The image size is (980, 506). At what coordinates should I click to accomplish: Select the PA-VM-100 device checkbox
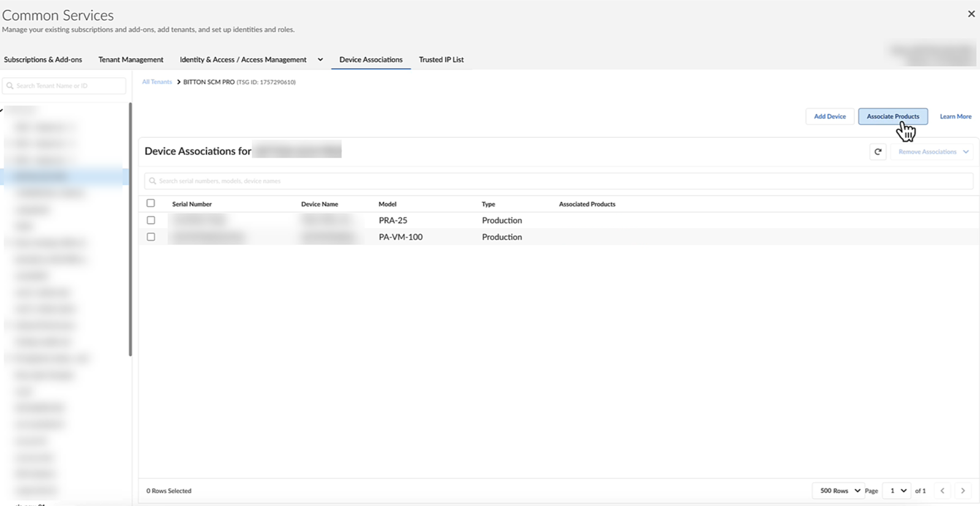[151, 237]
